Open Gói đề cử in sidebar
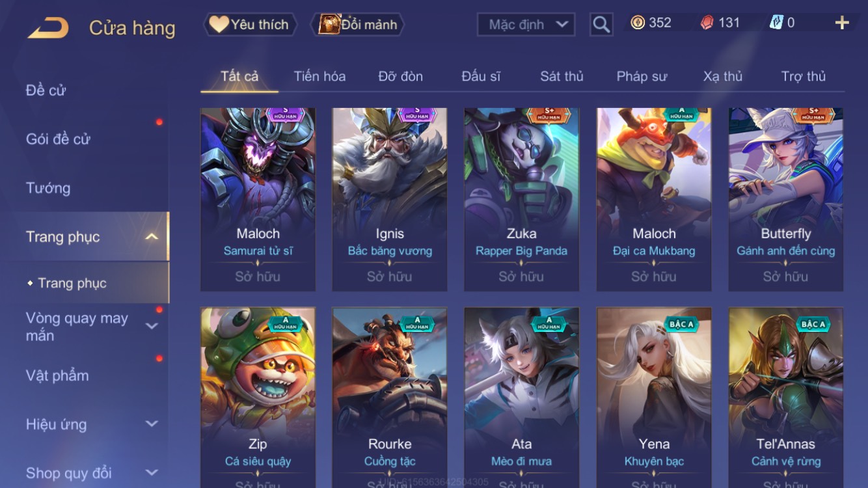This screenshot has width=868, height=488. (58, 139)
